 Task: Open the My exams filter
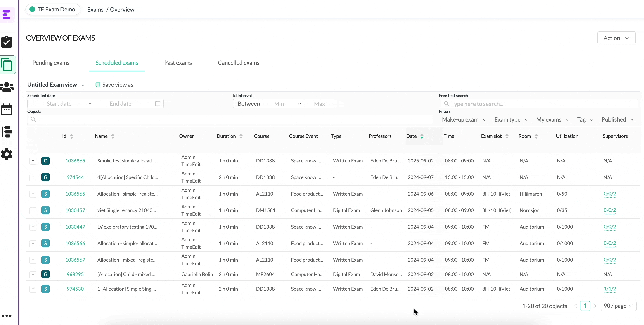(552, 119)
